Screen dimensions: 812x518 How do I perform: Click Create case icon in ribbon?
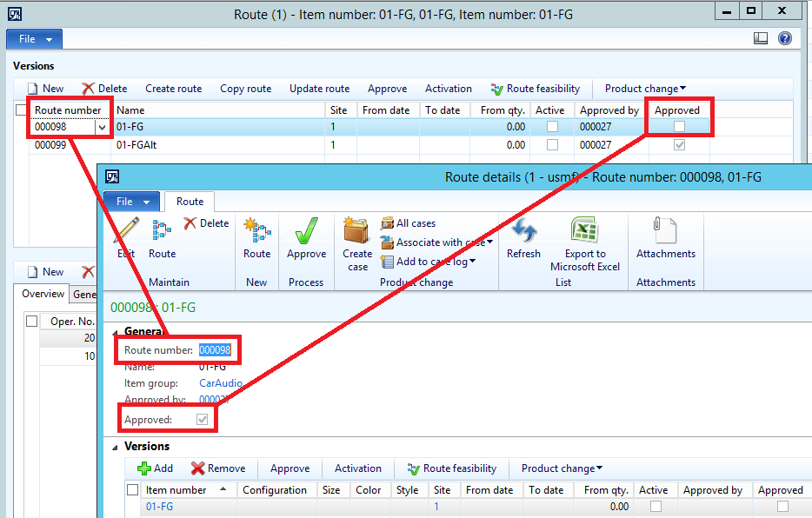(x=357, y=233)
